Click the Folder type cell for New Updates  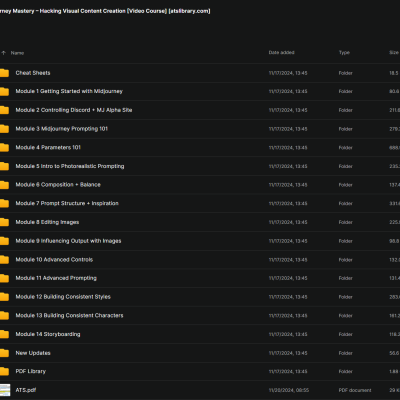[x=346, y=353]
